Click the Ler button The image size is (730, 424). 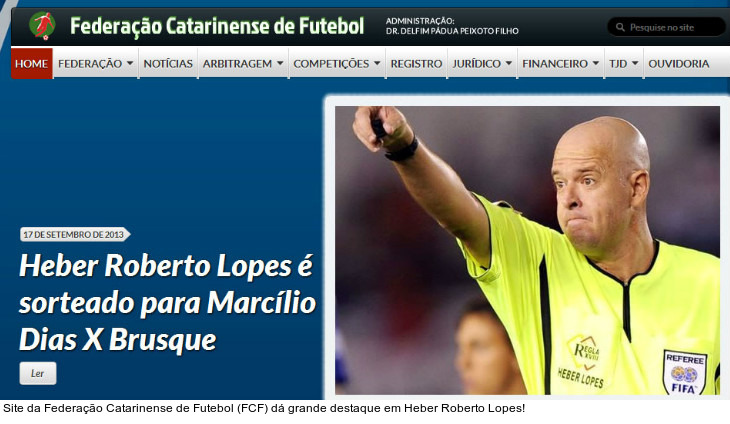38,373
